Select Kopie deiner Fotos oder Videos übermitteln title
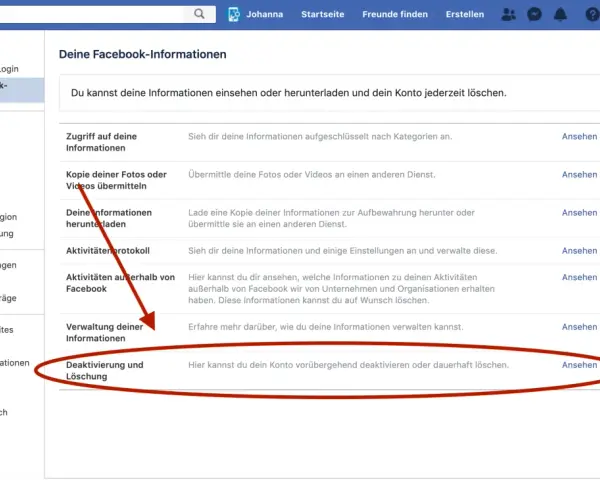The width and height of the screenshot is (600, 480). [116, 180]
